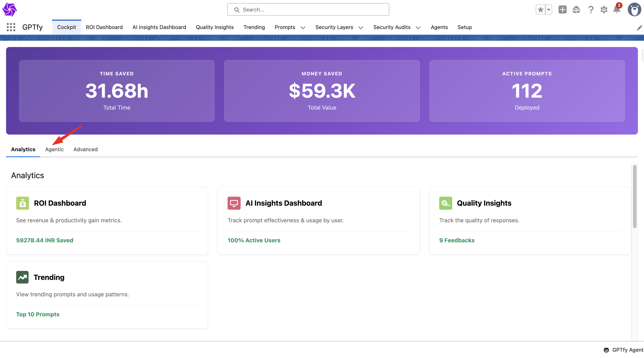
Task: Open the notifications bell
Action: (x=617, y=10)
